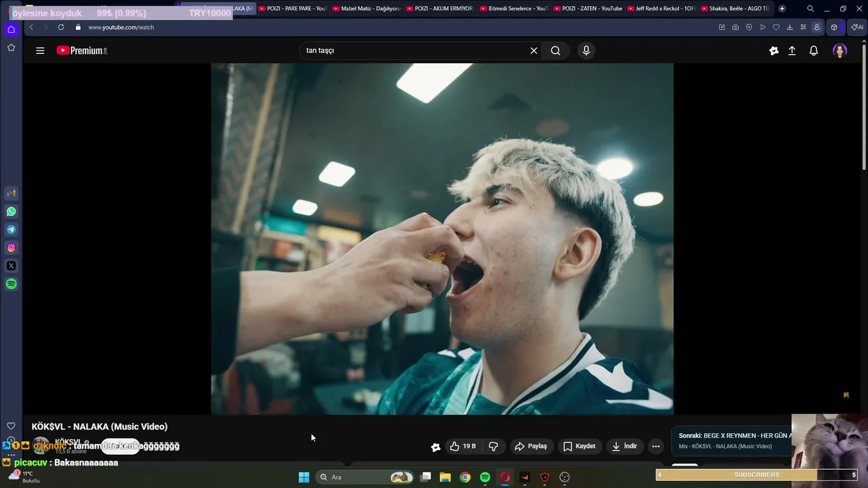This screenshot has height=488, width=868.
Task: Click the NALAKA music video player
Action: 442,239
